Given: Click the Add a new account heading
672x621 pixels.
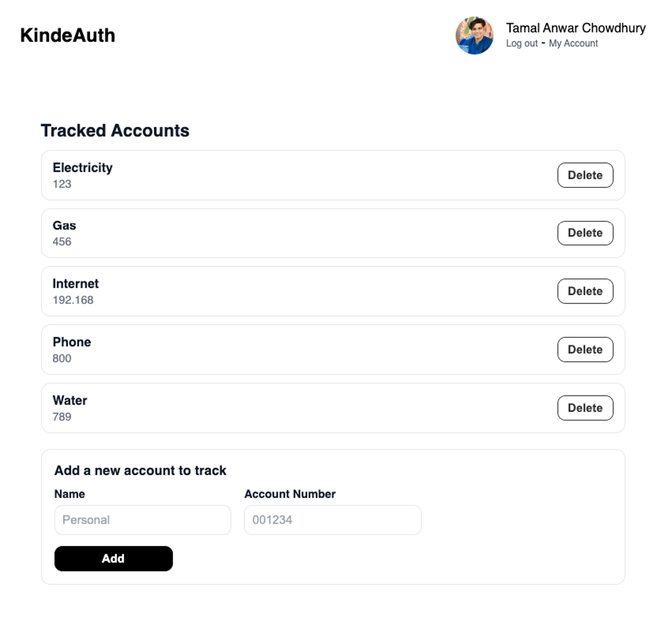Looking at the screenshot, I should click(140, 470).
